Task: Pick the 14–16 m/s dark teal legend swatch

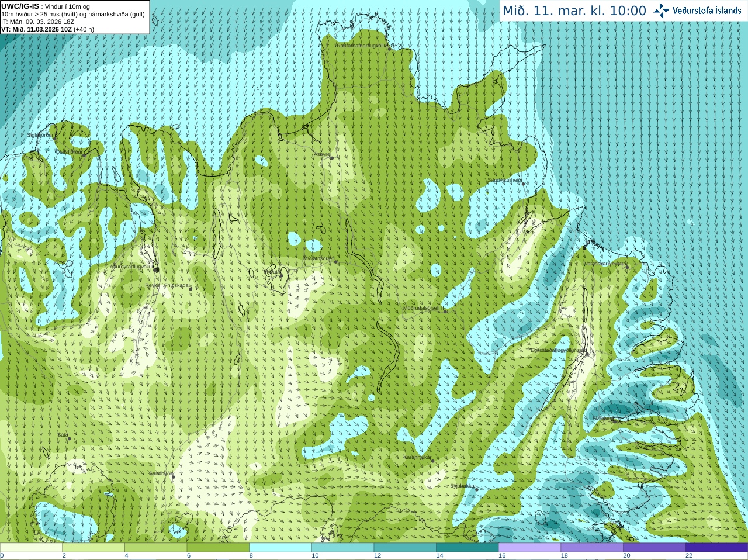Action: 467,548
